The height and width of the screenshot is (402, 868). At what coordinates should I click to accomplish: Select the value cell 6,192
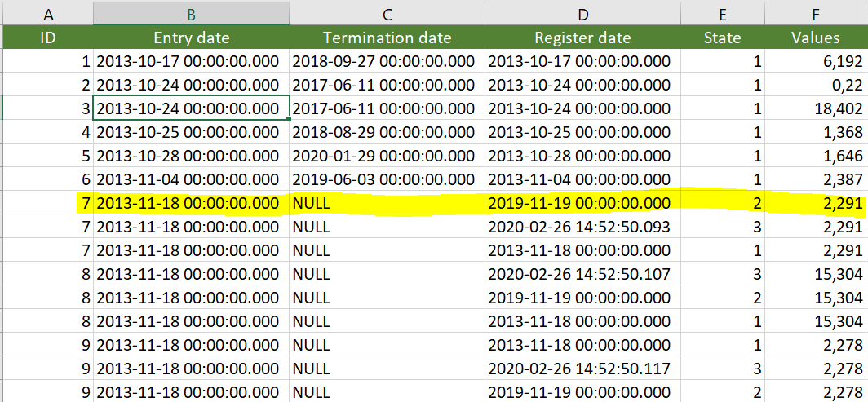click(815, 61)
